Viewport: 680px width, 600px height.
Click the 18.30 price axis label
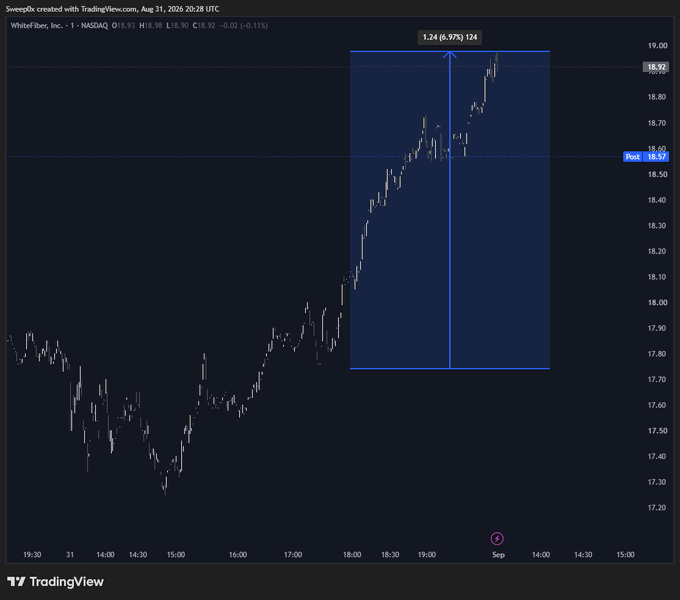(657, 225)
